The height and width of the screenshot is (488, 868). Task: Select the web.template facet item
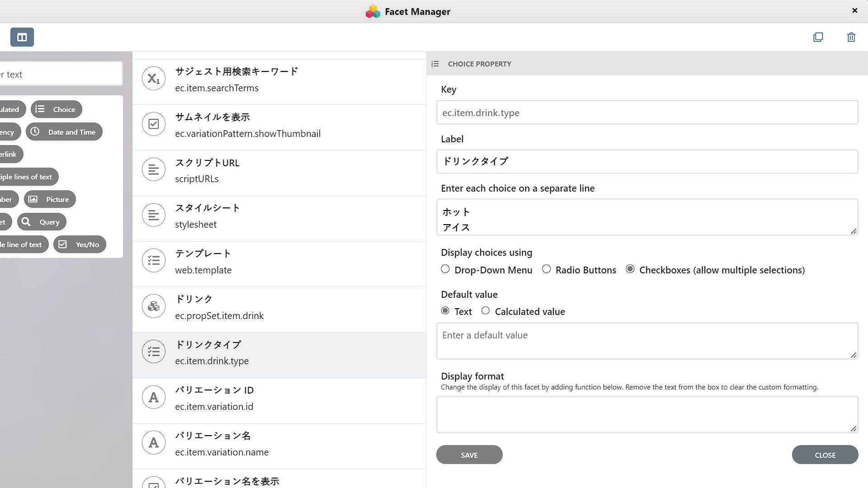[279, 262]
